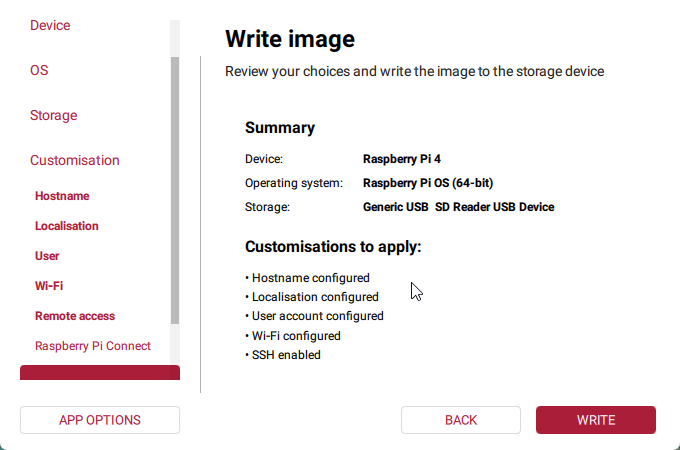Click the highlighted red sidebar step

click(100, 373)
